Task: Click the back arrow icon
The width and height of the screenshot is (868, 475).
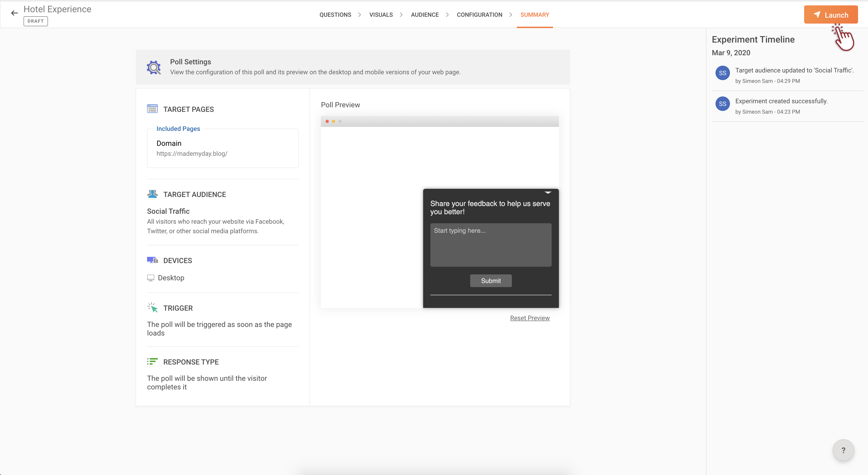Action: coord(14,13)
